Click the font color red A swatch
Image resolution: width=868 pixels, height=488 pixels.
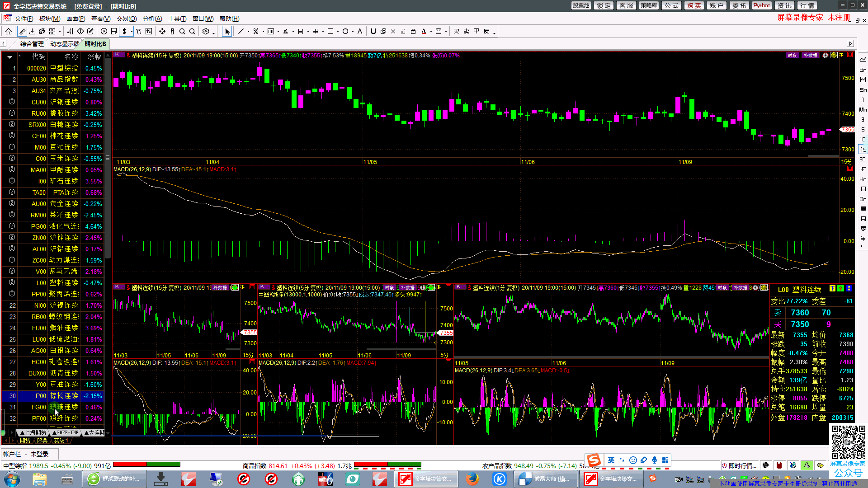(424, 31)
